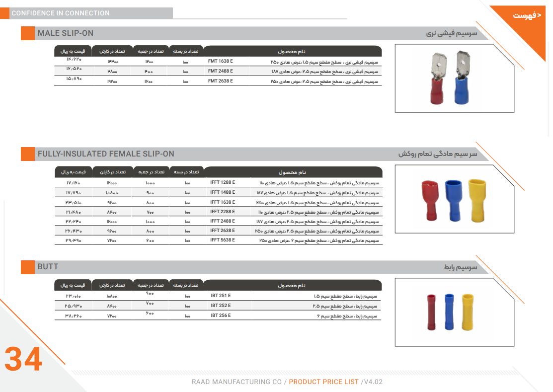Click the FULLY-INSULATED FEMALE SLIP-ON heading
Image resolution: width=553 pixels, height=392 pixels.
pyautogui.click(x=106, y=154)
